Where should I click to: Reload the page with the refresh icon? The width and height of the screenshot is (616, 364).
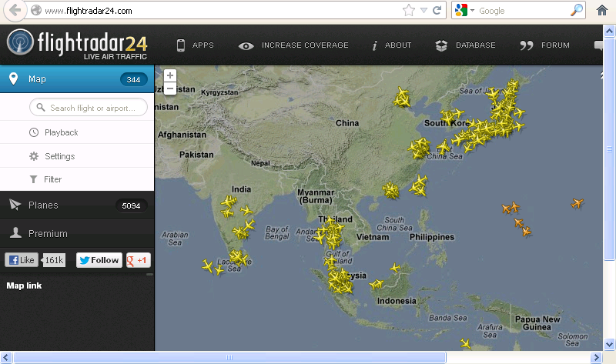point(437,11)
